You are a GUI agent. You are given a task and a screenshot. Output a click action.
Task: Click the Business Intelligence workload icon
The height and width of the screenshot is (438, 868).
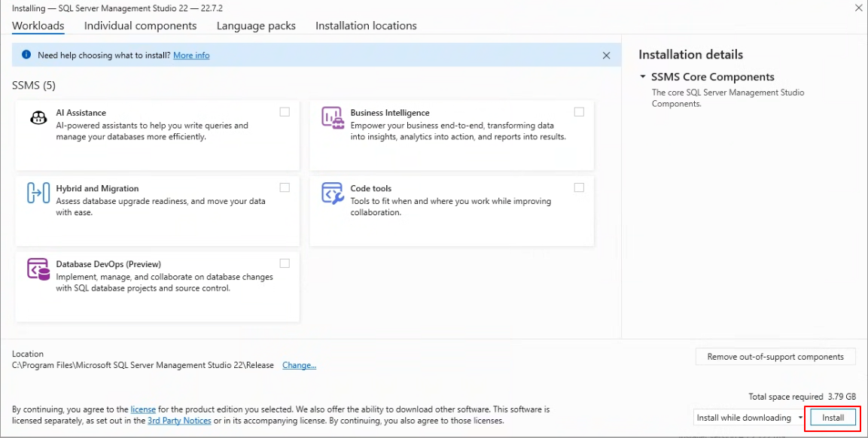click(333, 118)
